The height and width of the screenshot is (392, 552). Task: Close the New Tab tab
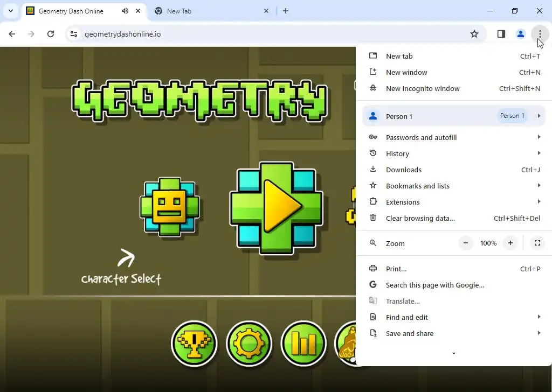click(x=266, y=11)
